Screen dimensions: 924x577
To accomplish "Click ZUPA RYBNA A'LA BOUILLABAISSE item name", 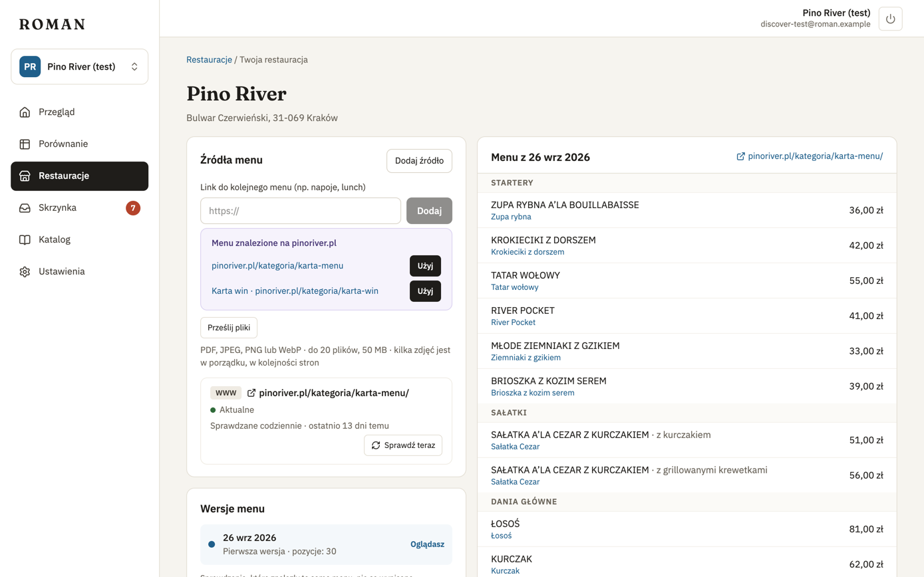I will [565, 205].
